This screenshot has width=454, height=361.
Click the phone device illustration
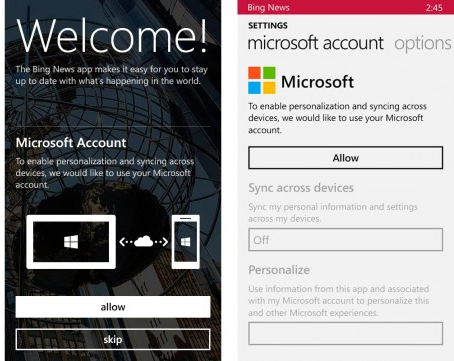coord(186,242)
